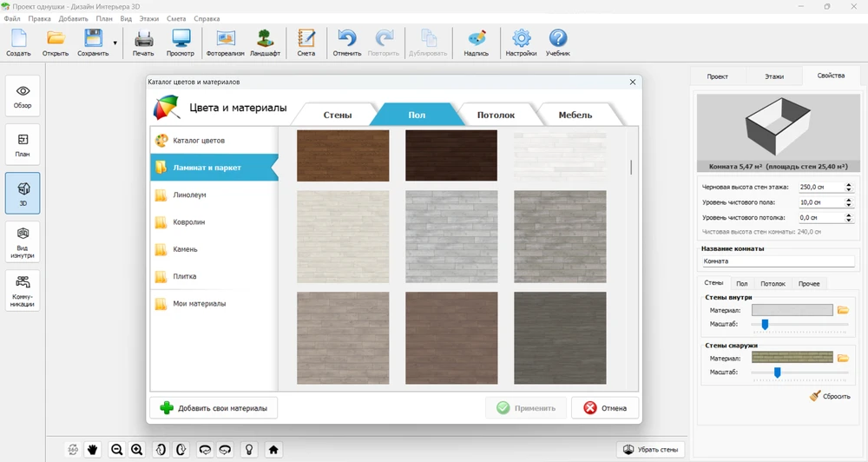Click the home view reset icon
This screenshot has width=868, height=462.
point(273,450)
